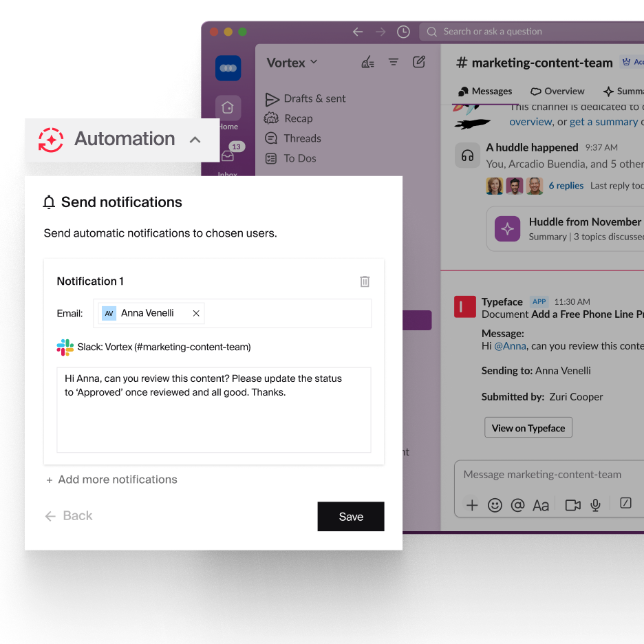Edit the notification message text box

tap(214, 410)
